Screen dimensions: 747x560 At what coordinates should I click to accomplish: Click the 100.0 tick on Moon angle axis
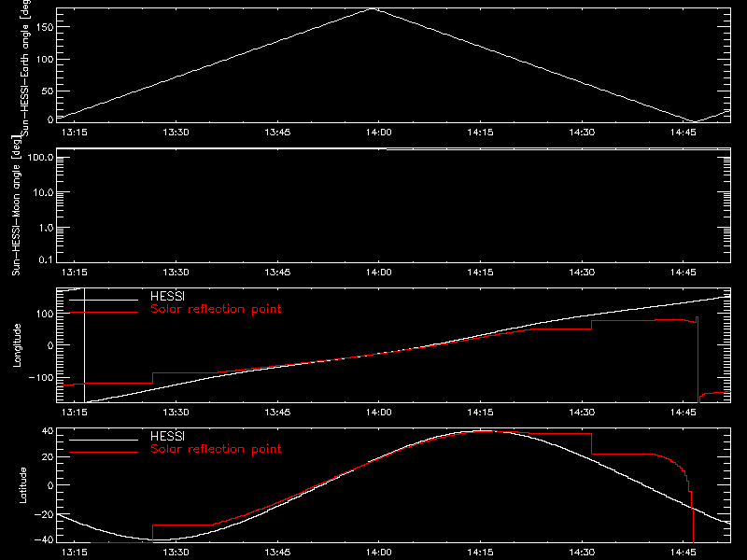tap(40, 157)
